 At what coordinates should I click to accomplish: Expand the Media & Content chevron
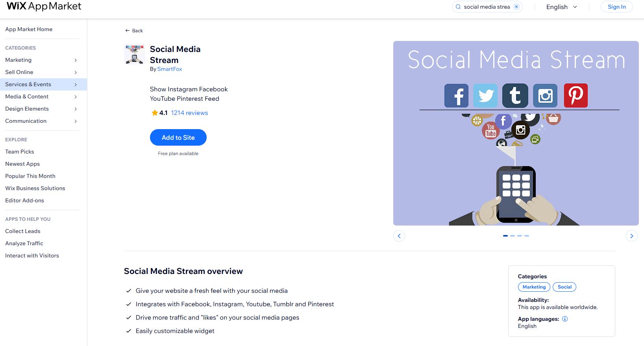click(x=76, y=97)
